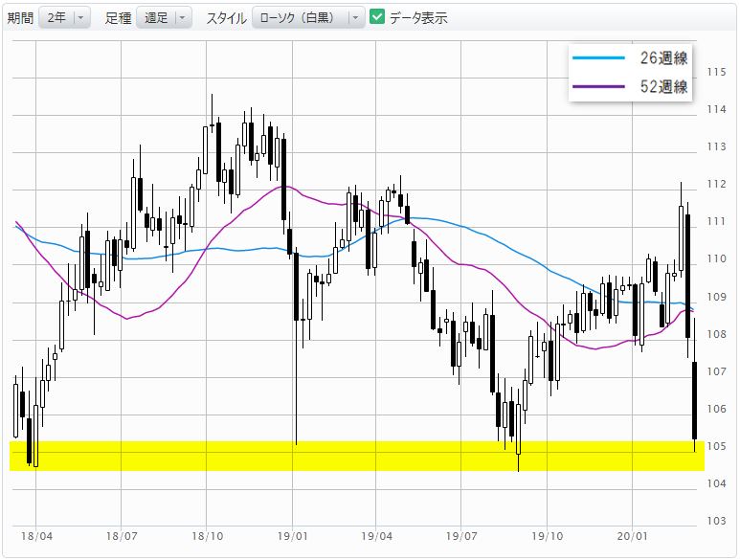Viewport: 740px width, 560px height.
Task: Click the 113 price axis label
Action: 716,146
